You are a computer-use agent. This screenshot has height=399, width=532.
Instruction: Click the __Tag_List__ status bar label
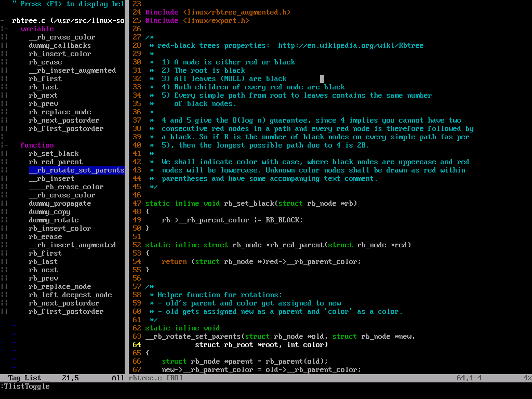(x=25, y=378)
